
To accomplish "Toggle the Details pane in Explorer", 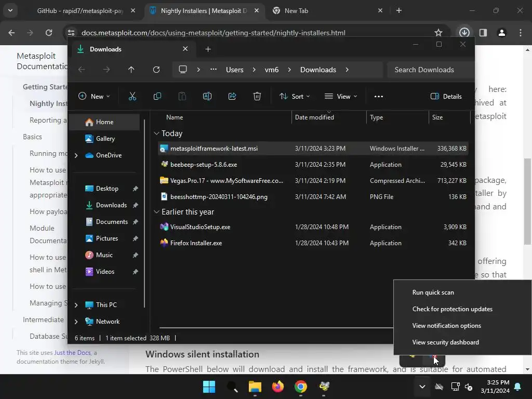I will (x=446, y=96).
